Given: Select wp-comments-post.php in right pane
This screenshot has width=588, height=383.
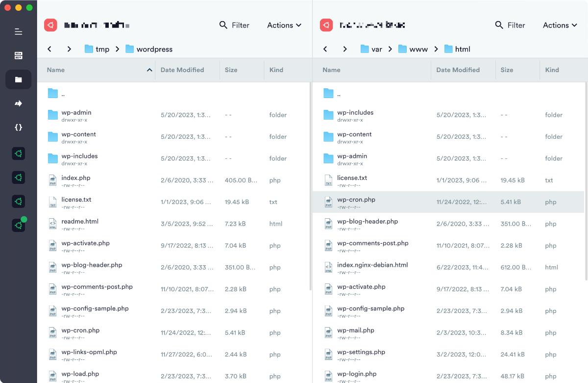Looking at the screenshot, I should coord(448,245).
